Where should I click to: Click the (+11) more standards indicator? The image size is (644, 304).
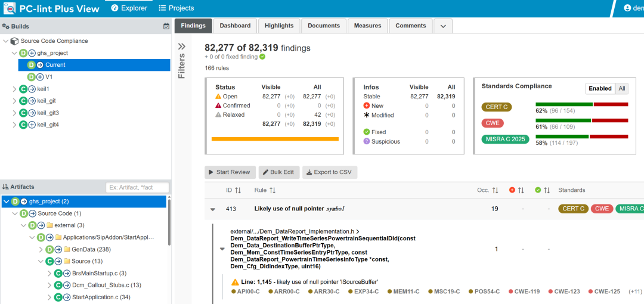(x=636, y=291)
